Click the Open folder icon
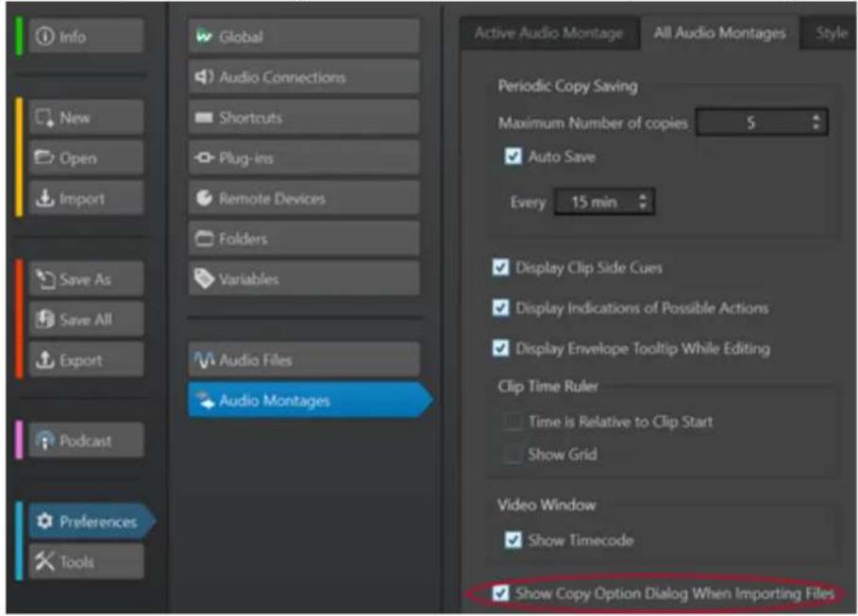858x616 pixels. coord(44,158)
